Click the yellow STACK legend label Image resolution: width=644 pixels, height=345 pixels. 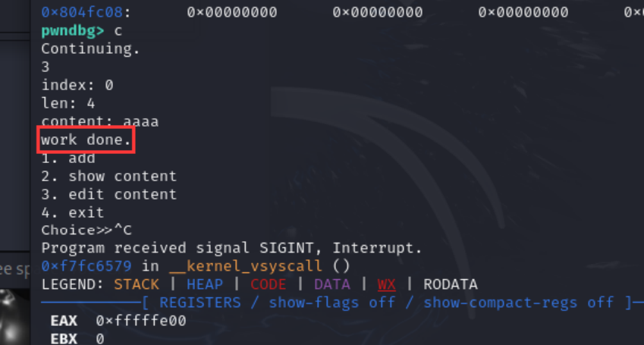[137, 284]
